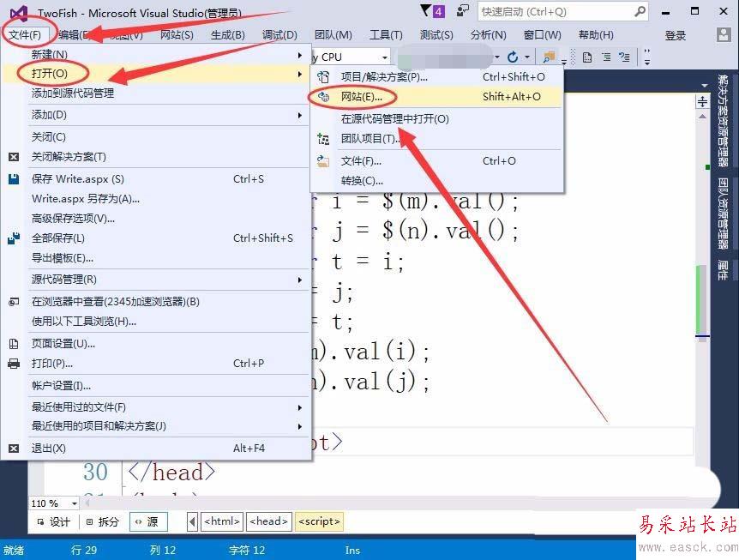Open the 分析(N) menu
This screenshot has width=739, height=560.
tap(489, 35)
